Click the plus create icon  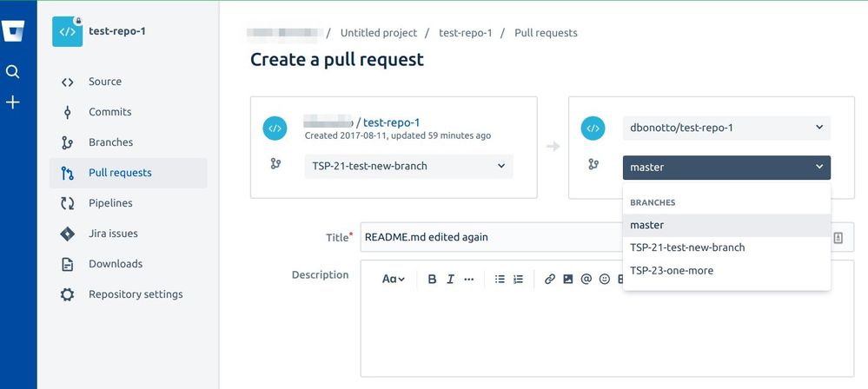12,102
